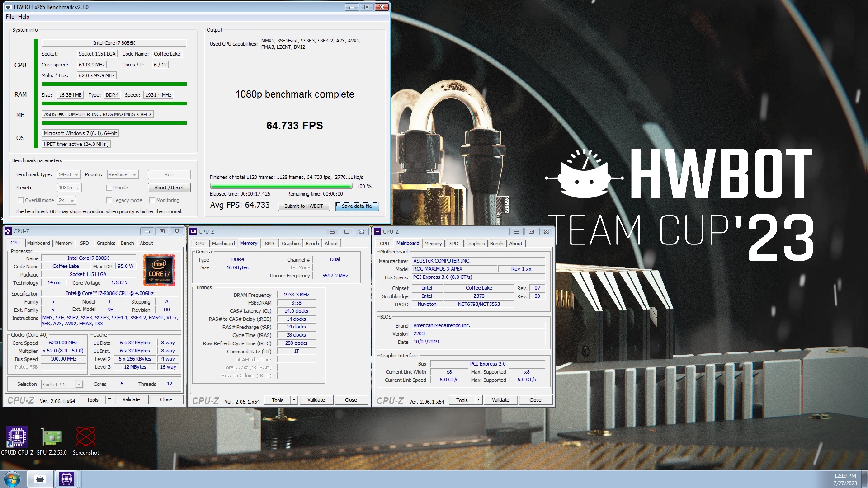Minimize the CPU-Z Mainboard window
The image size is (868, 488).
tap(516, 231)
